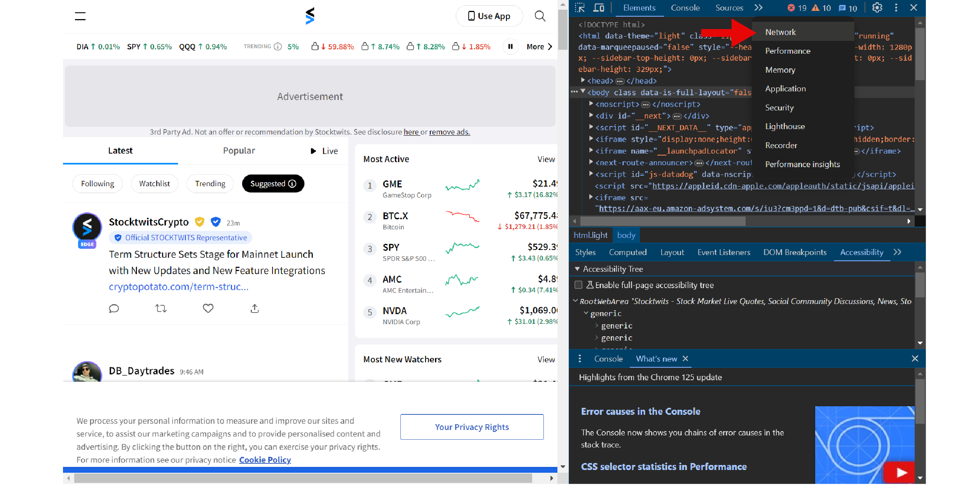Select the html.light breadcrumb
Image resolution: width=980 pixels, height=498 pixels.
pos(590,235)
